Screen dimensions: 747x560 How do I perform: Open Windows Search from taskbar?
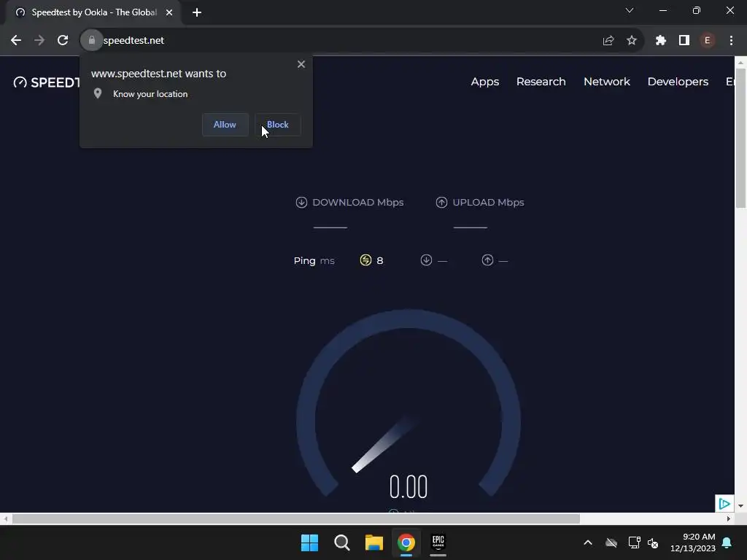[341, 542]
